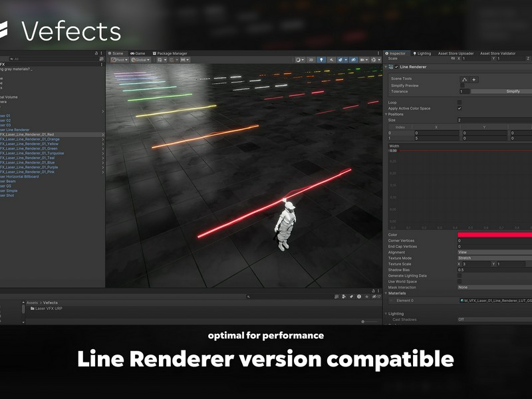
Task: Open Cast Shadows dropdown set to Off
Action: (x=495, y=319)
